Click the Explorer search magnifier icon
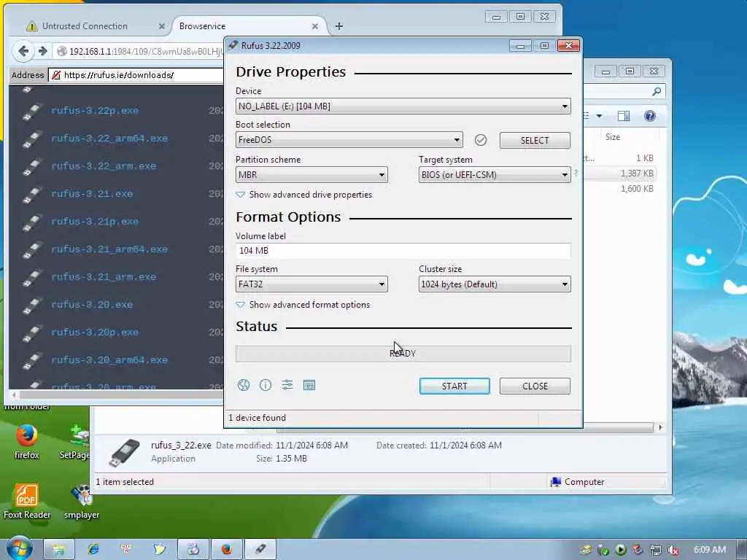The height and width of the screenshot is (560, 747). pyautogui.click(x=657, y=91)
